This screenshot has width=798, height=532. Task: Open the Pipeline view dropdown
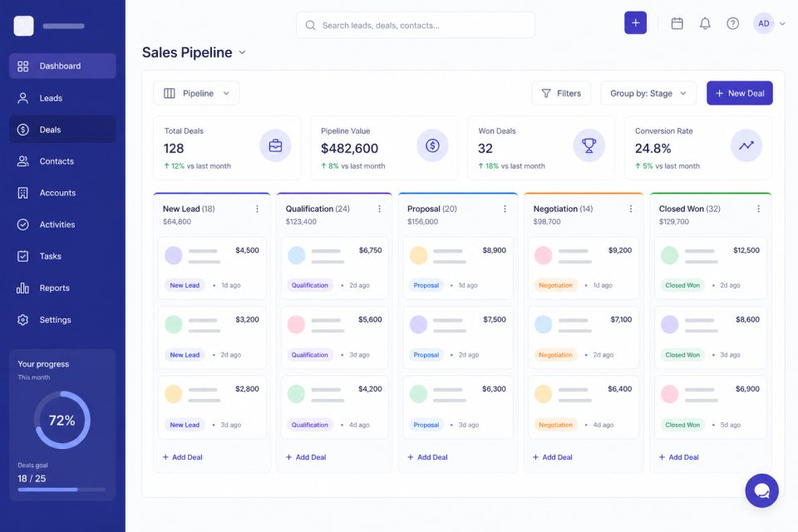click(x=196, y=93)
